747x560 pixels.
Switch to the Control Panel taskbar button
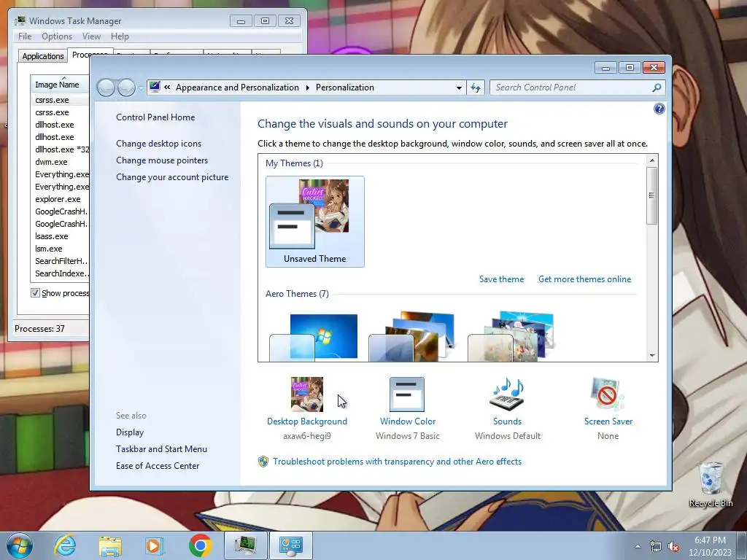(291, 545)
